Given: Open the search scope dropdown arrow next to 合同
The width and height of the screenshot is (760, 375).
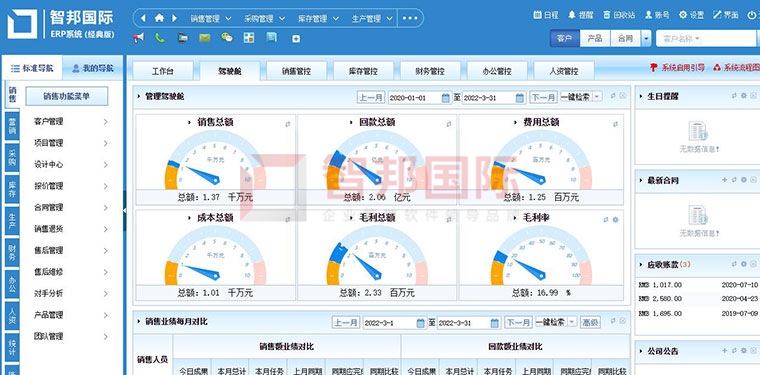Looking at the screenshot, I should [646, 38].
